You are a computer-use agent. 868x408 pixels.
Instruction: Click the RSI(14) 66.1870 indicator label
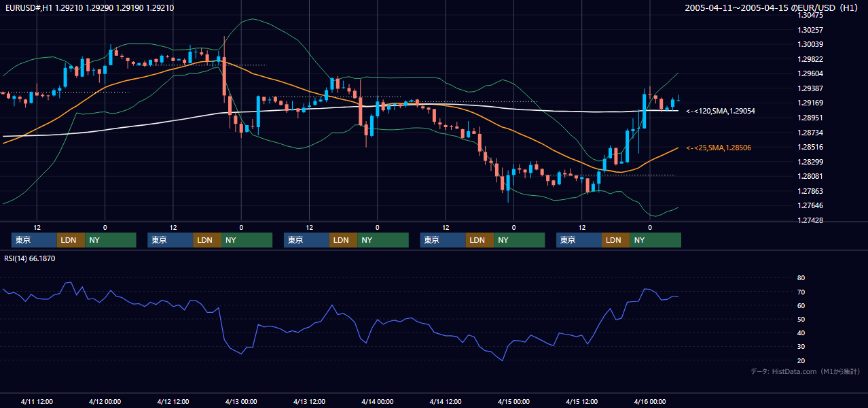click(30, 258)
